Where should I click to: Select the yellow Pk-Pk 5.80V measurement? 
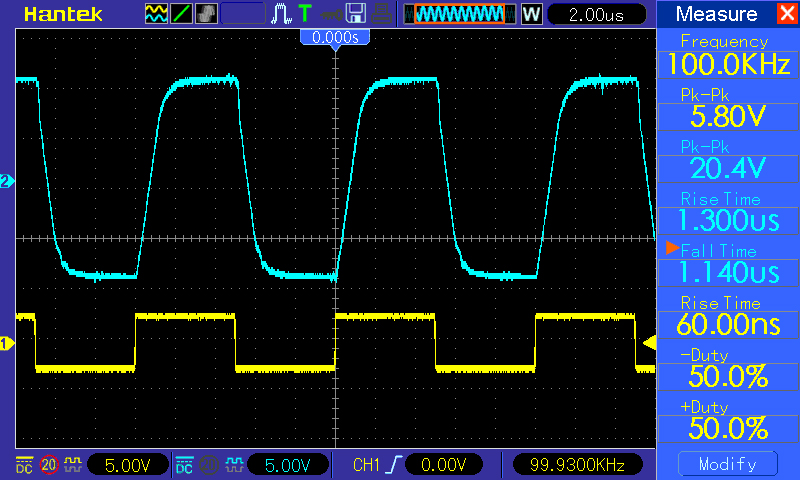click(728, 109)
